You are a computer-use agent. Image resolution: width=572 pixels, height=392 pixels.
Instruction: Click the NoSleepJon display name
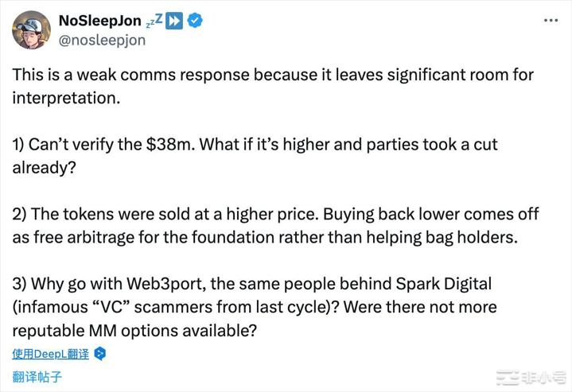pyautogui.click(x=100, y=21)
